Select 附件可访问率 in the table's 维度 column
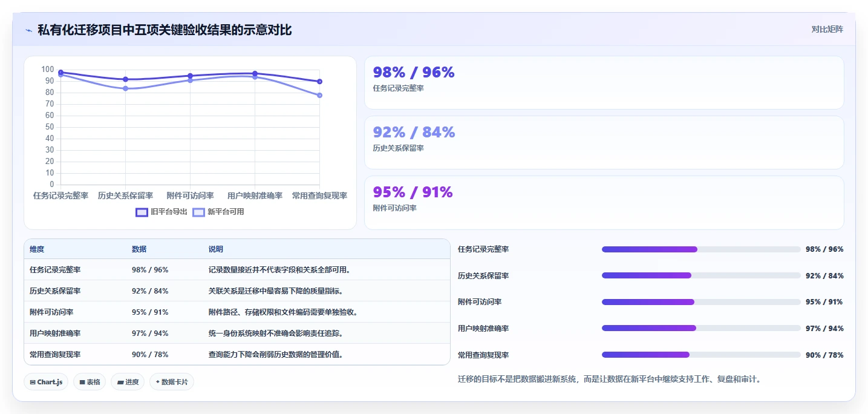This screenshot has height=414, width=868. coord(51,312)
